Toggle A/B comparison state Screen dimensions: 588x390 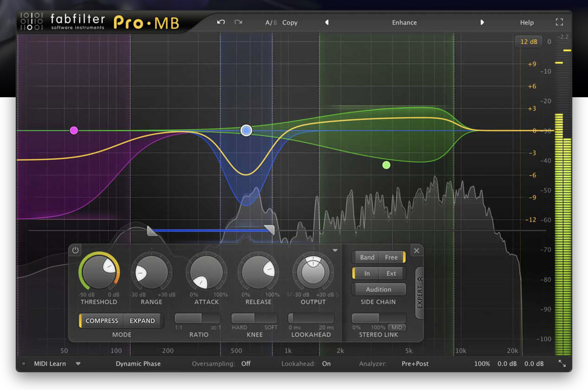coord(271,22)
